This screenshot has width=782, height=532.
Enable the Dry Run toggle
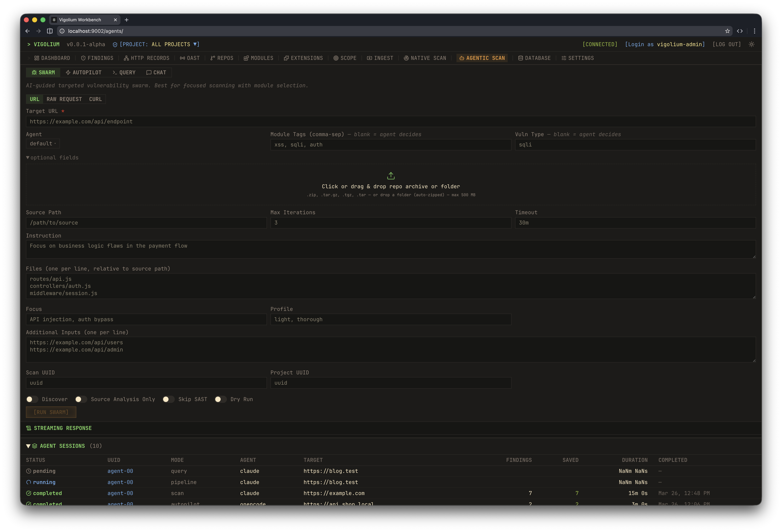pyautogui.click(x=220, y=399)
